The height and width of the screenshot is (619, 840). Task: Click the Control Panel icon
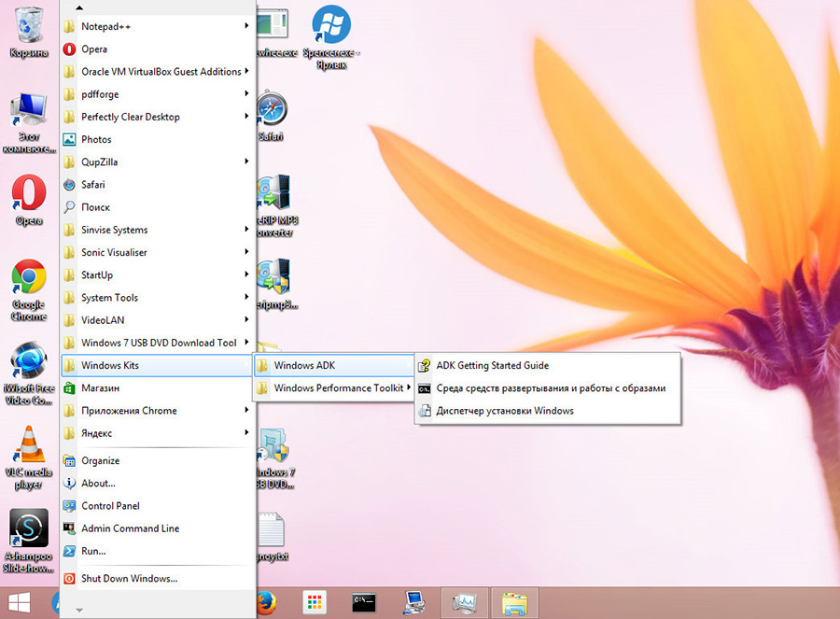(69, 505)
